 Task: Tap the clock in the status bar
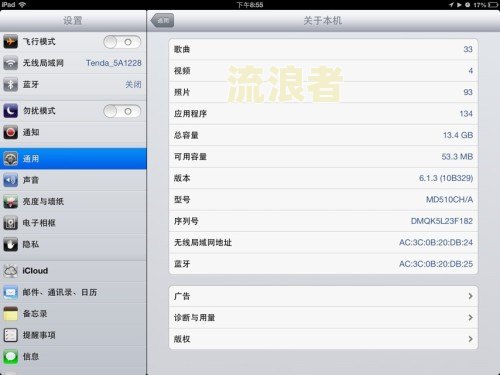[x=250, y=5]
